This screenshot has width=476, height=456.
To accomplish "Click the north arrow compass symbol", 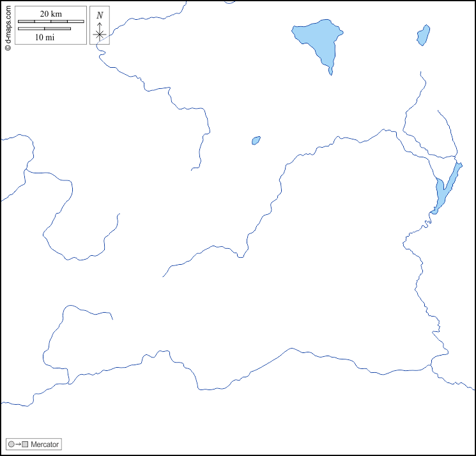I will tap(100, 33).
